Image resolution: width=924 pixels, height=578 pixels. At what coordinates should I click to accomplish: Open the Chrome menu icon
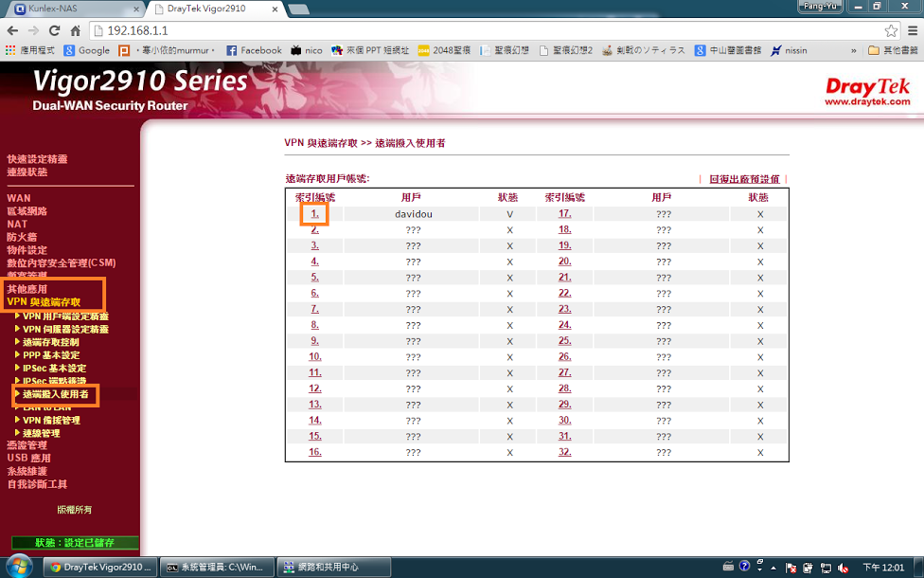[x=910, y=30]
